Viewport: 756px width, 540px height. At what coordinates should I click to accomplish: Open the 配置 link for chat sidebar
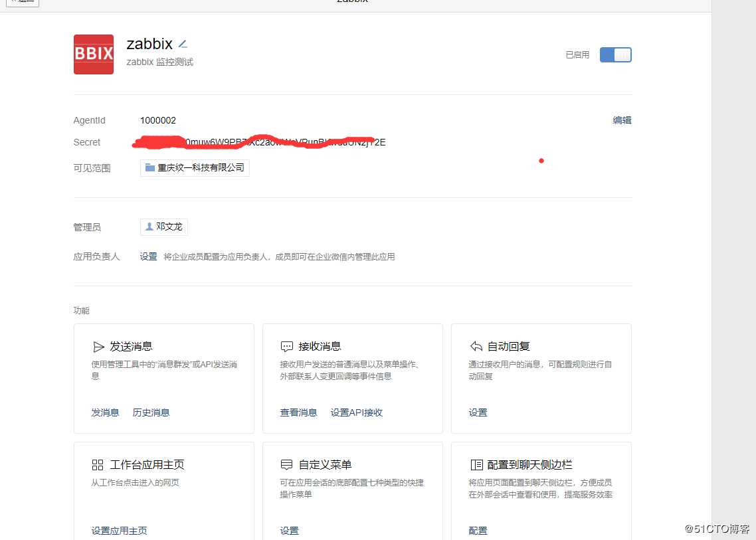point(478,531)
